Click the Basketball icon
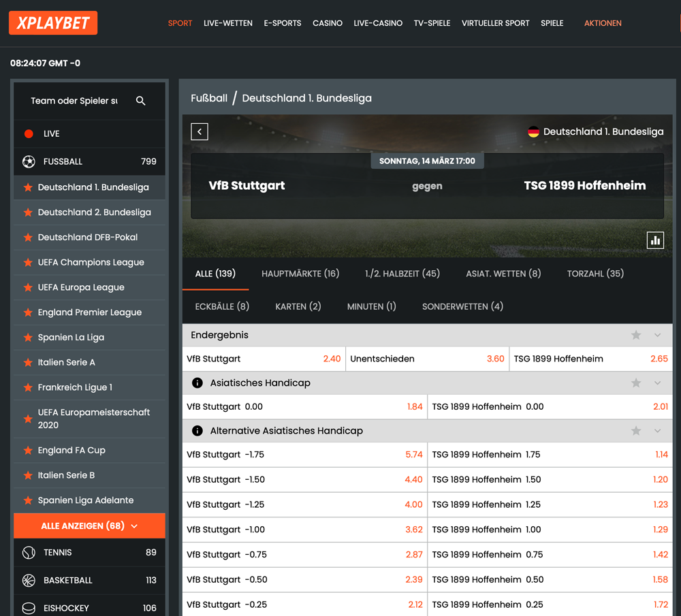The width and height of the screenshot is (681, 616). tap(29, 581)
